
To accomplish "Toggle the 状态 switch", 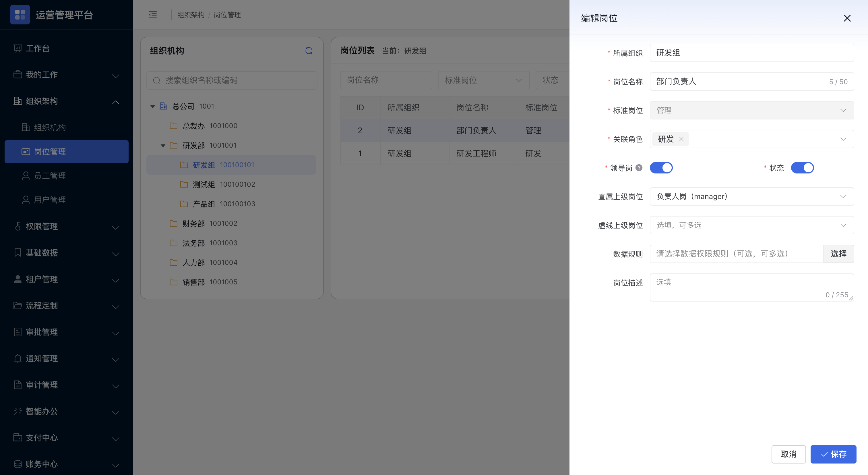I will [802, 168].
